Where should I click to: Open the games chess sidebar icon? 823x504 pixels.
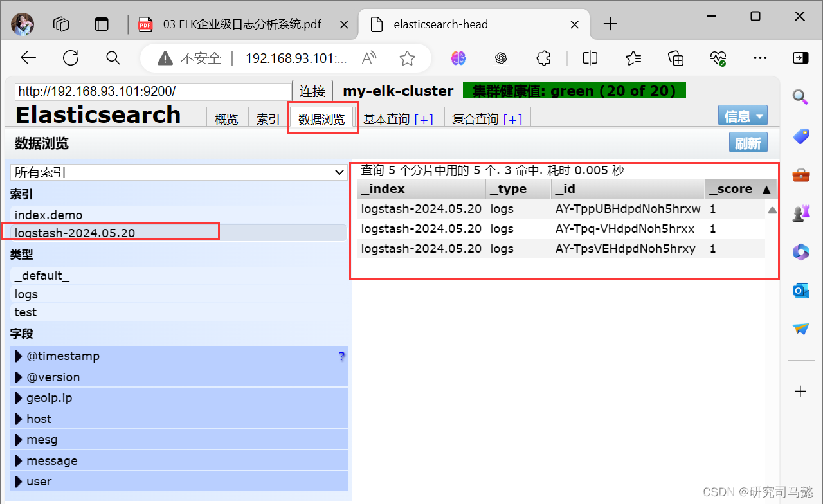point(800,213)
